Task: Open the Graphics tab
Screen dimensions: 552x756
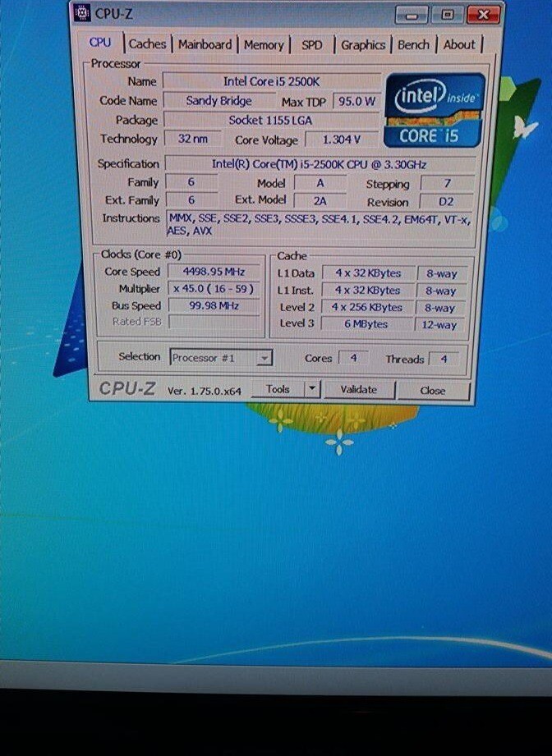Action: pyautogui.click(x=363, y=45)
